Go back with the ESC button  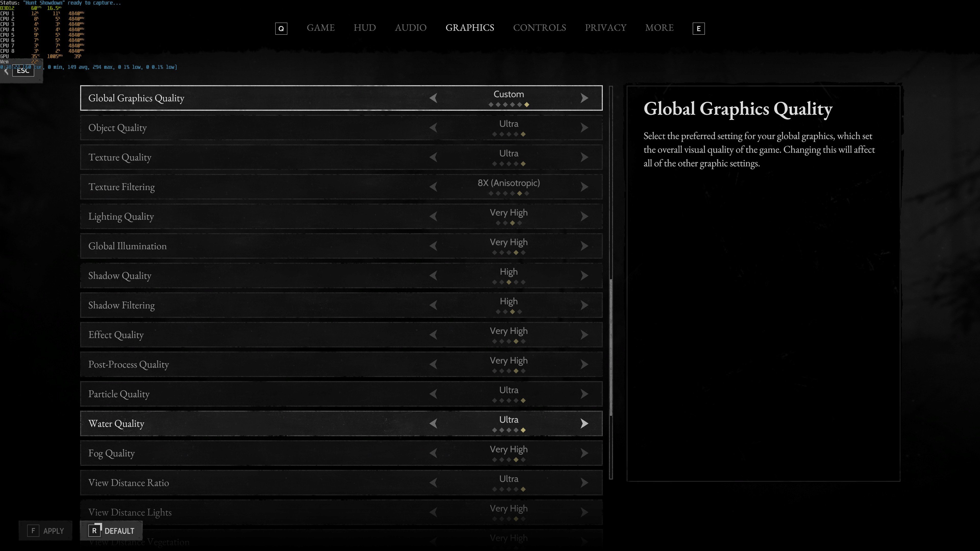coord(23,71)
